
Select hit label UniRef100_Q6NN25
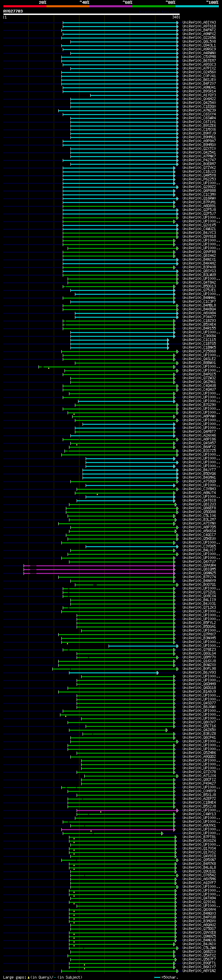199,573
